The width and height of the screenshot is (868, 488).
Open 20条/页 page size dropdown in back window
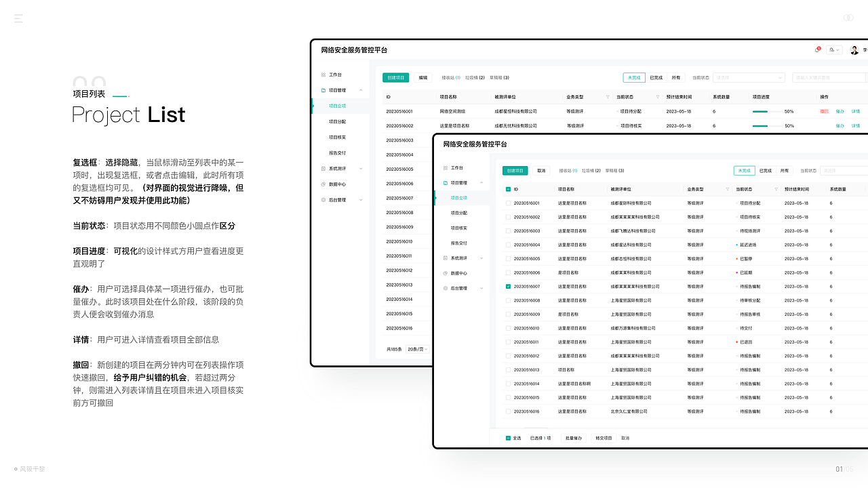coord(417,350)
